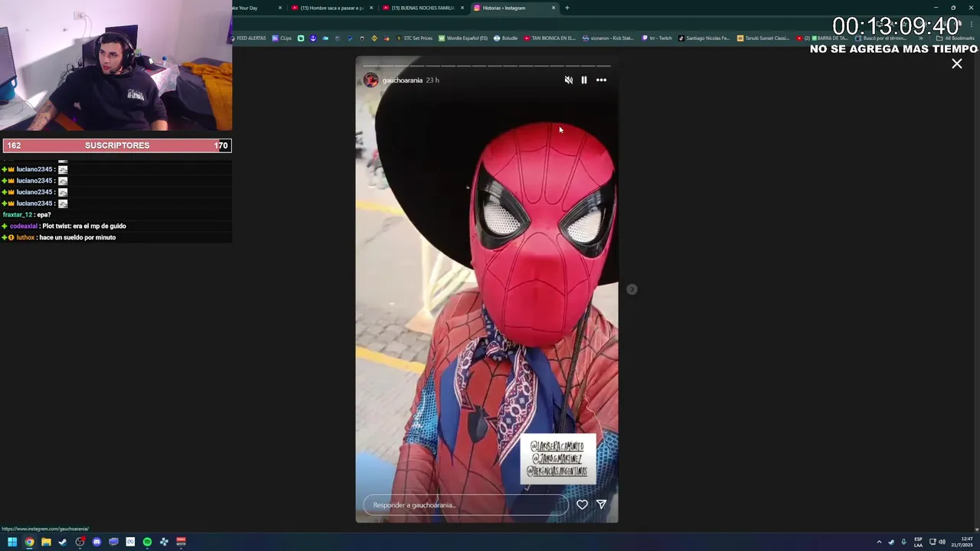Open the ESP LAA language switcher

click(x=918, y=542)
